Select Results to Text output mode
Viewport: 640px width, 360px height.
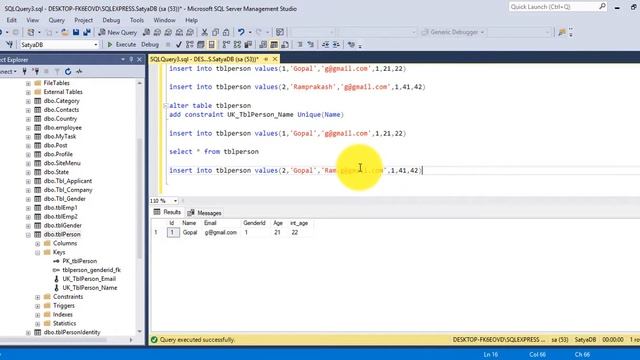263,44
